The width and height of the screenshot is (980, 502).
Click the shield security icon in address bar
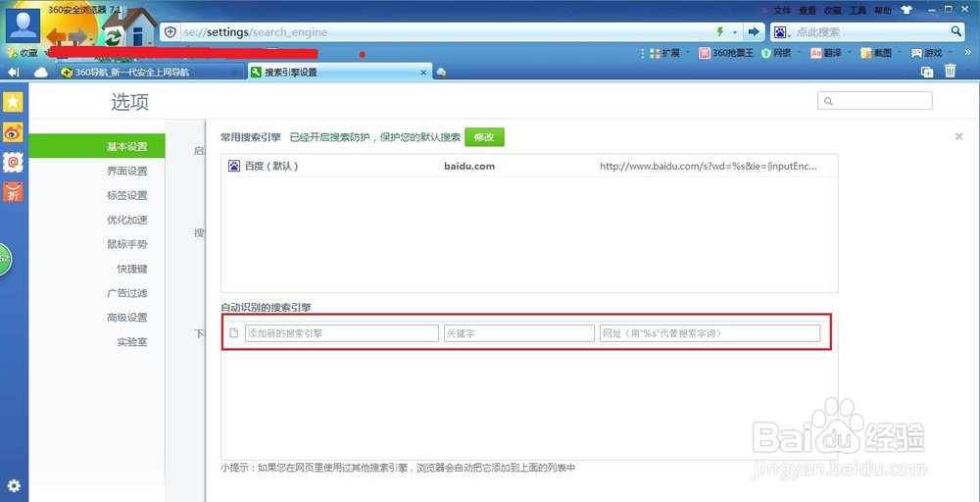click(170, 32)
